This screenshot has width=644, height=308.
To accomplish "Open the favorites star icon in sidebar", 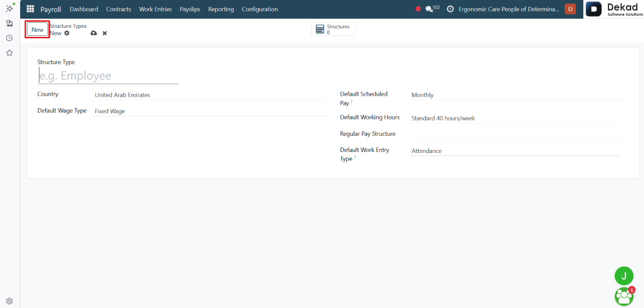I will [x=10, y=53].
